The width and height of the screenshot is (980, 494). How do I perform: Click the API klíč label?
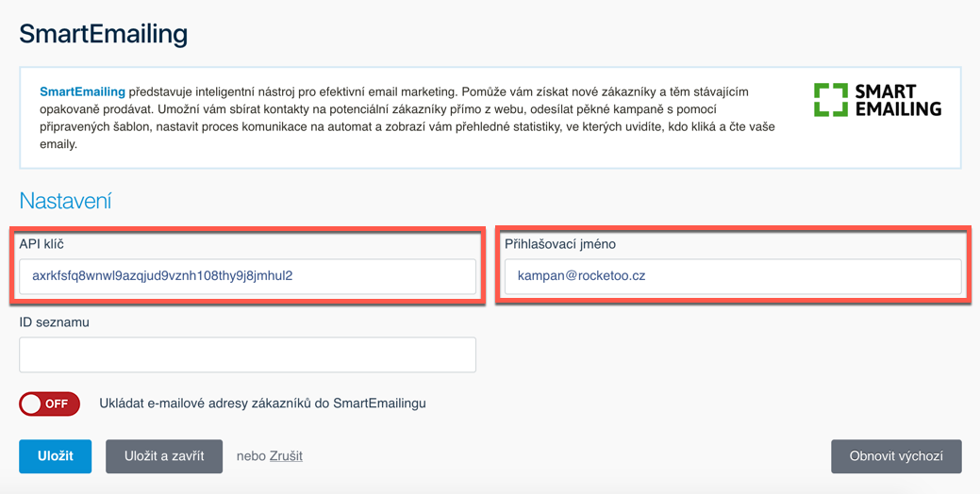click(x=42, y=244)
